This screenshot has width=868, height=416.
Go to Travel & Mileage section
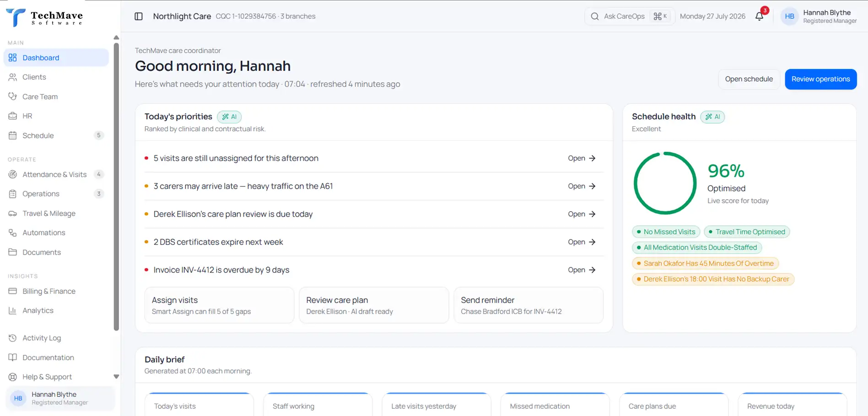pos(56,213)
